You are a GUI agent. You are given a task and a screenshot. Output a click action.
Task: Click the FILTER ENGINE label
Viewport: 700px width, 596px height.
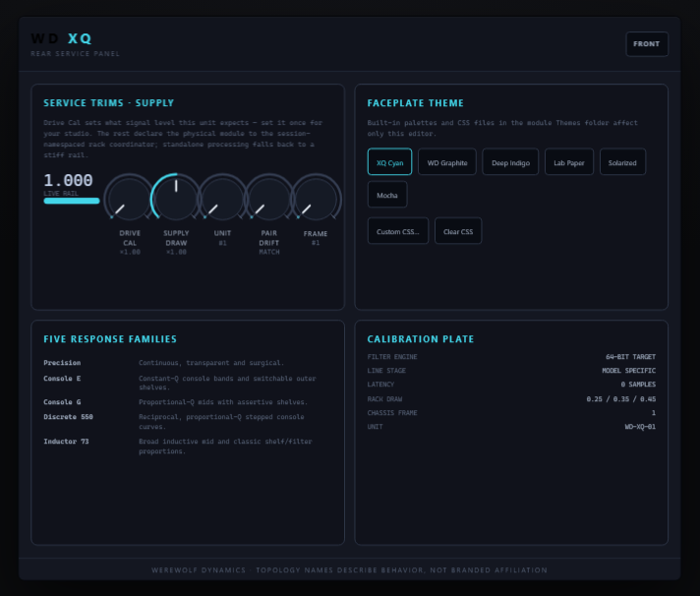click(392, 357)
